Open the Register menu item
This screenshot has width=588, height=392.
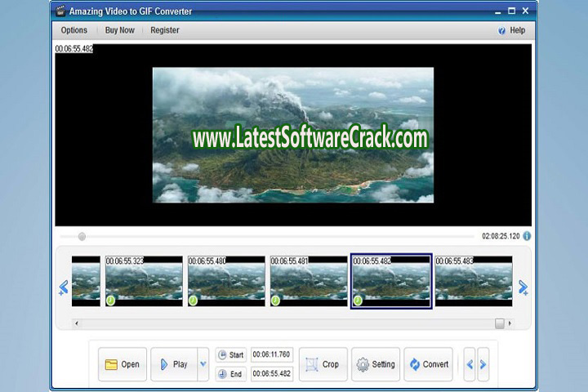pyautogui.click(x=164, y=30)
